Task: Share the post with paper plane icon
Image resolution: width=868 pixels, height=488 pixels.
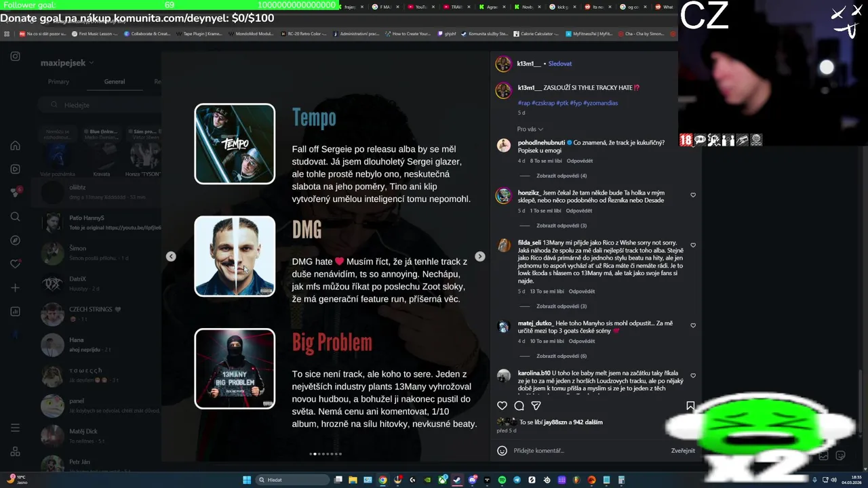Action: 536,405
